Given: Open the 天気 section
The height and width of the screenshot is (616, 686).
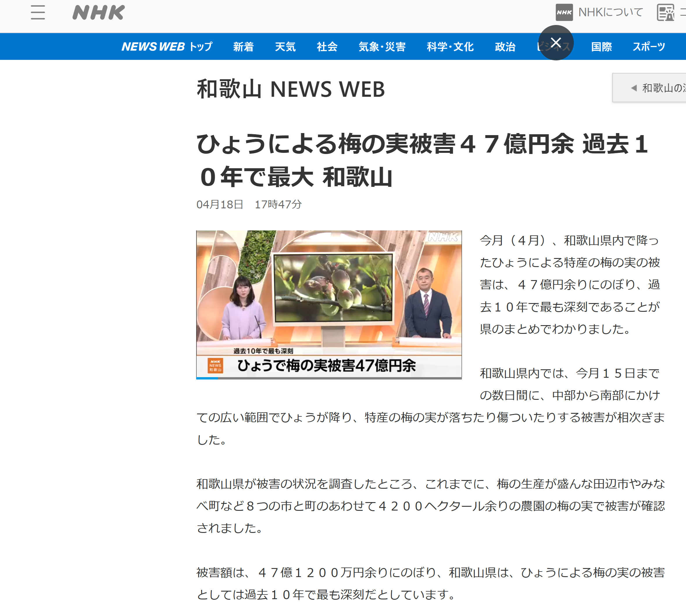Looking at the screenshot, I should click(285, 47).
